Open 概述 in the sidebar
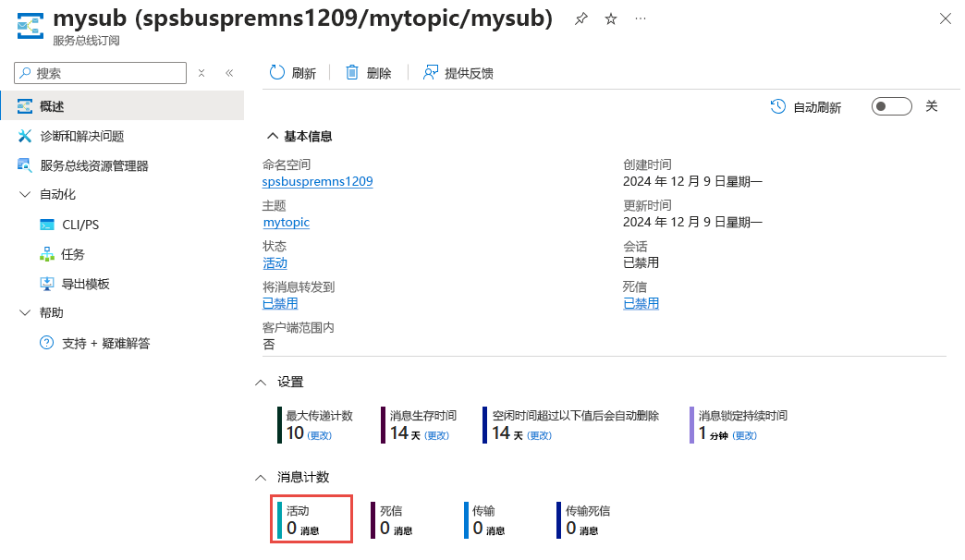Image resolution: width=965 pixels, height=560 pixels. pyautogui.click(x=122, y=106)
